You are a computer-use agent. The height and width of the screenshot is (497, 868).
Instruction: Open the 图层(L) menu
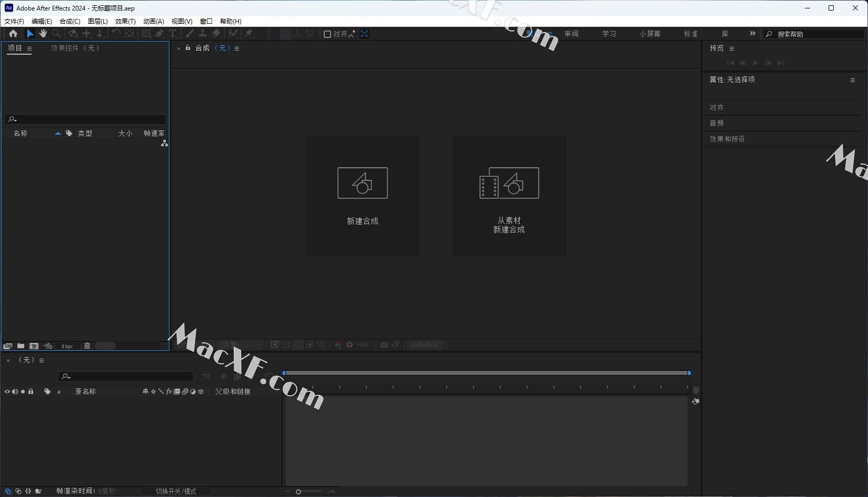[x=98, y=22]
